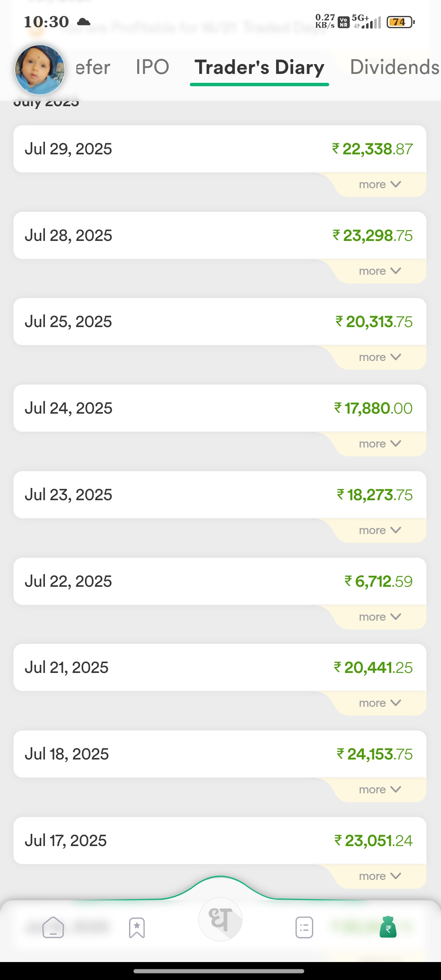Switch to the Dividends tab
The image size is (441, 980).
pos(394,67)
